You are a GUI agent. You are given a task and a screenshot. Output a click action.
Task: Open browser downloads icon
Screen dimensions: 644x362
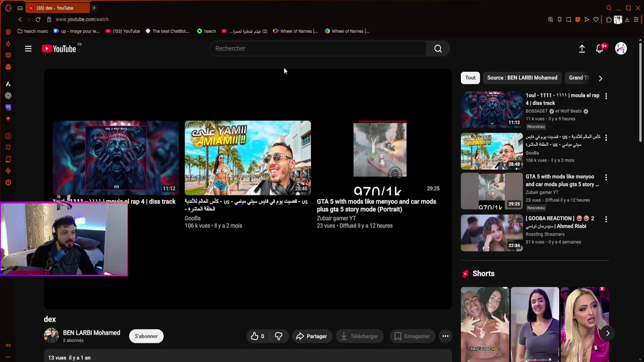pyautogui.click(x=627, y=20)
